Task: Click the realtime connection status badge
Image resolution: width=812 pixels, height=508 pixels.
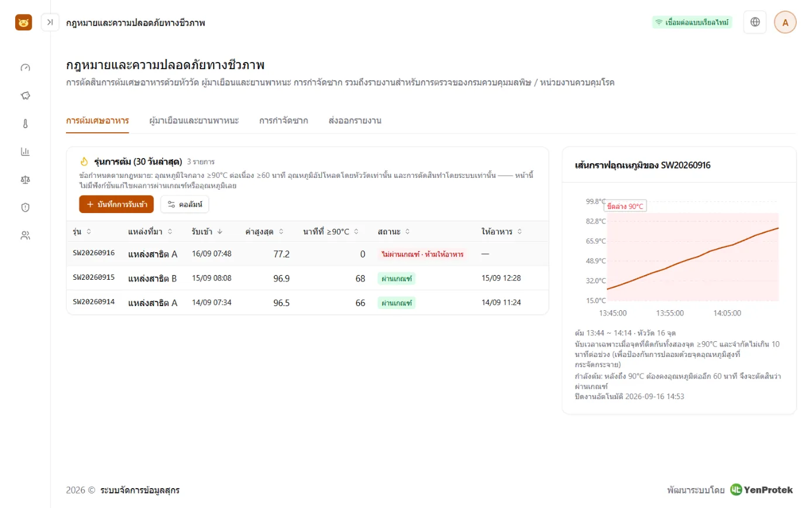Action: pos(692,22)
